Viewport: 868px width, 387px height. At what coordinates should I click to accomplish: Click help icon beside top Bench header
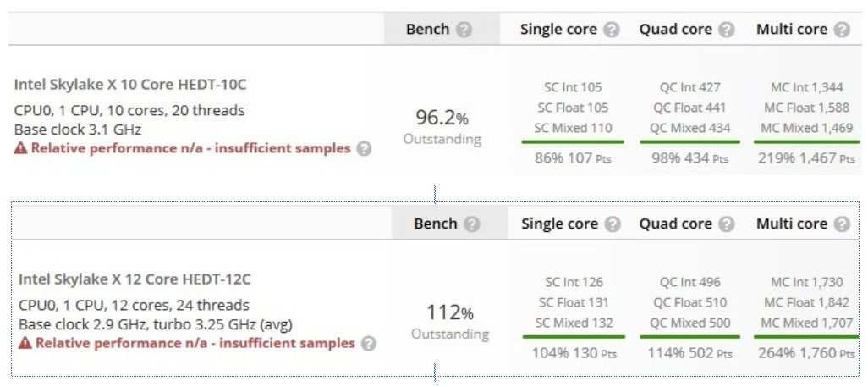pyautogui.click(x=464, y=30)
